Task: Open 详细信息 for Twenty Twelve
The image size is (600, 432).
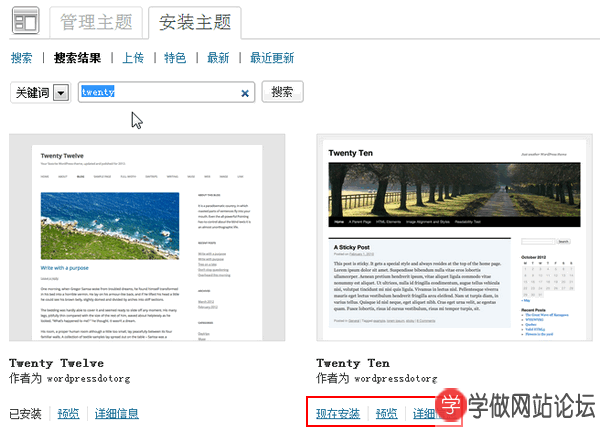Action: 117,413
